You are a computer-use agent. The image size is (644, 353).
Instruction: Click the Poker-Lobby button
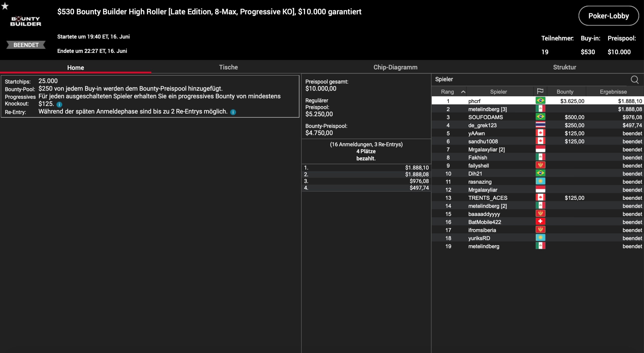(x=608, y=16)
